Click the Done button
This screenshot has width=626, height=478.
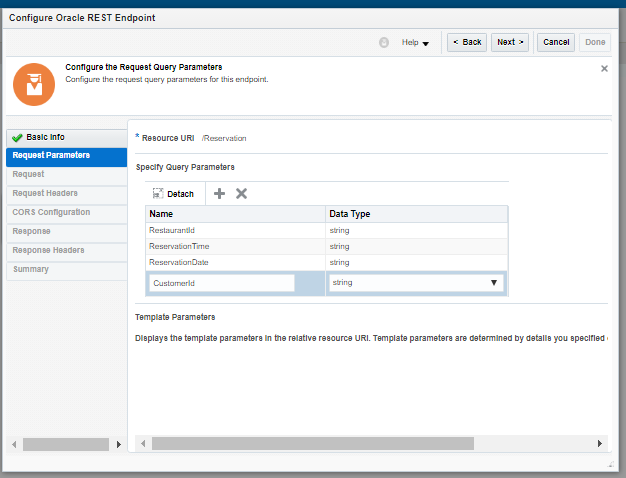tap(595, 42)
